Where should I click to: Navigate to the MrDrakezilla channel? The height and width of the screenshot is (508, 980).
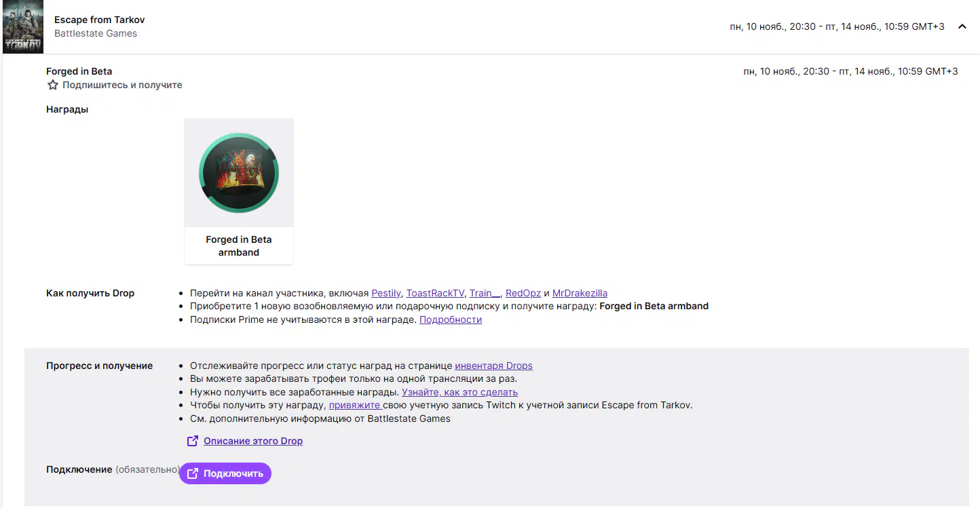point(580,294)
